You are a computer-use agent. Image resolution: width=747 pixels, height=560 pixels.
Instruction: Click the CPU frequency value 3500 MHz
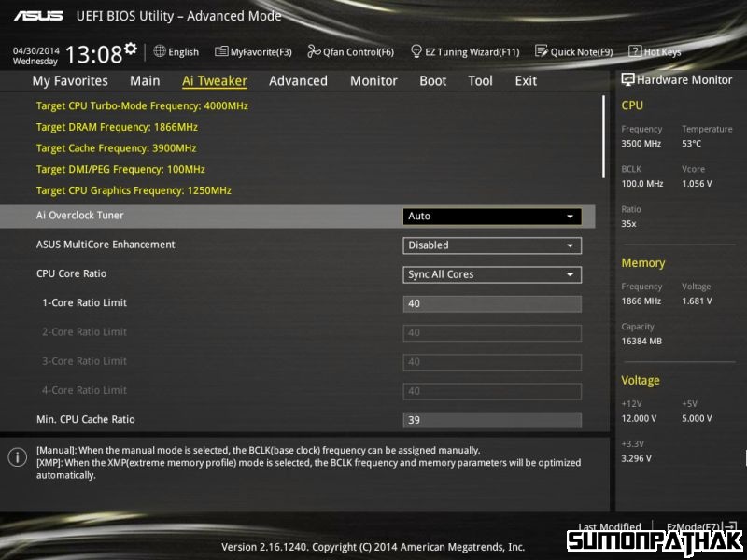pyautogui.click(x=641, y=144)
